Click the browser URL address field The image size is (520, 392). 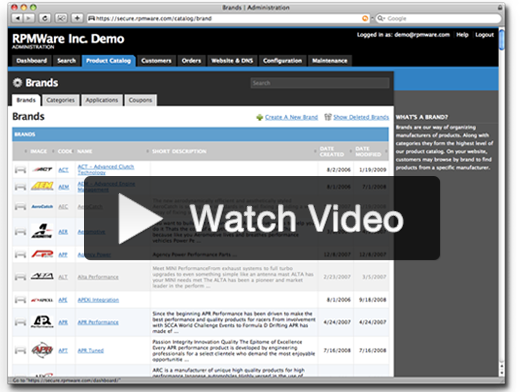point(228,18)
